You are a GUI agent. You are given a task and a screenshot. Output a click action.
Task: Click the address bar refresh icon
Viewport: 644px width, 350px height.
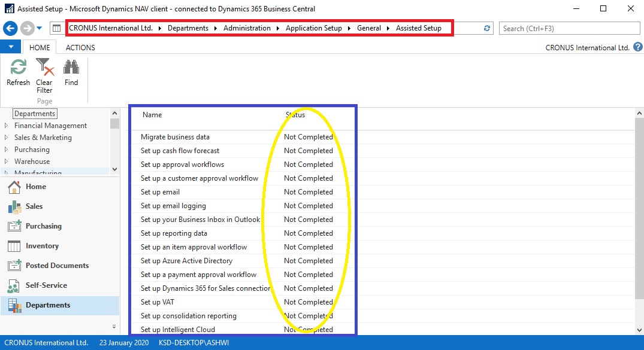487,28
